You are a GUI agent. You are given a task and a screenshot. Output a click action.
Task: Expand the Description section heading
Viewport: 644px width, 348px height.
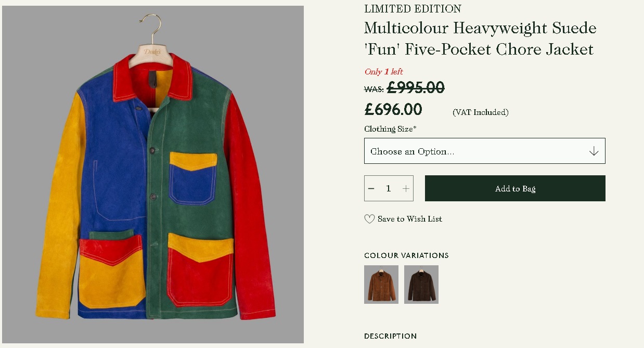click(390, 336)
